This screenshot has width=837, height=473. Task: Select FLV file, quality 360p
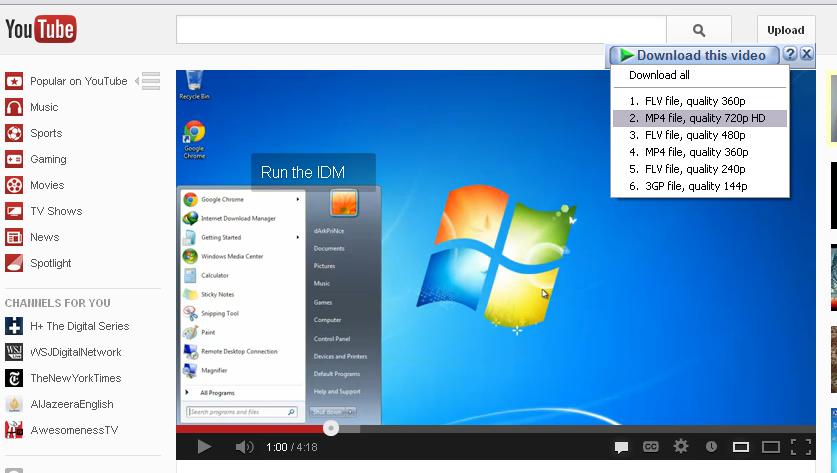coord(700,101)
